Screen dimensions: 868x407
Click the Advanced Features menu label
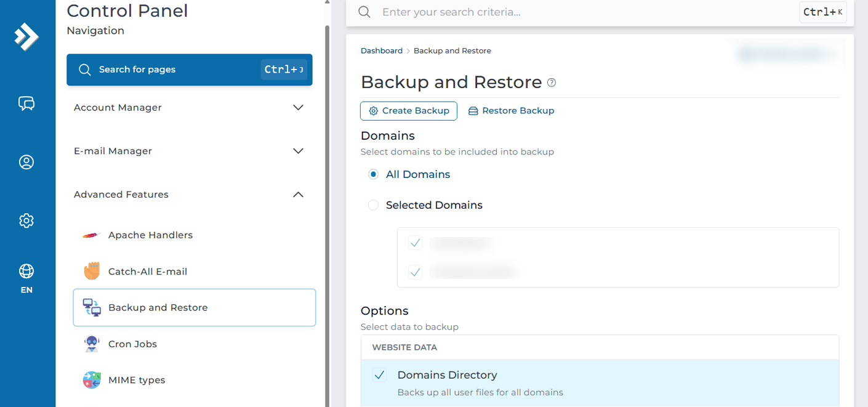(x=121, y=195)
